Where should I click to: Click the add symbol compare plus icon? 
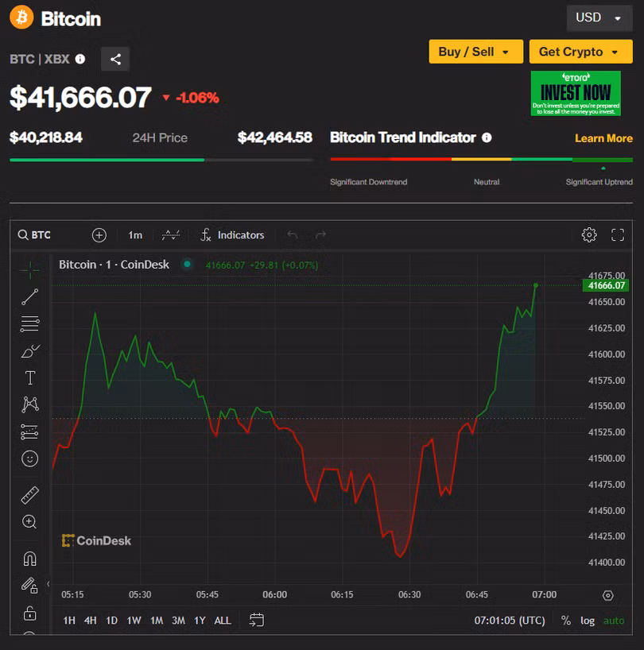(99, 235)
